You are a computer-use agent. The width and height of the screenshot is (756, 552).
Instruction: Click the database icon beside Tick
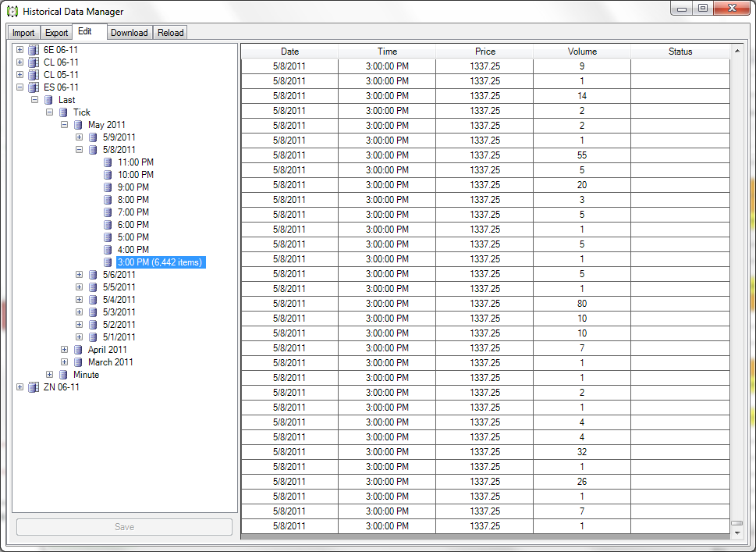(63, 112)
